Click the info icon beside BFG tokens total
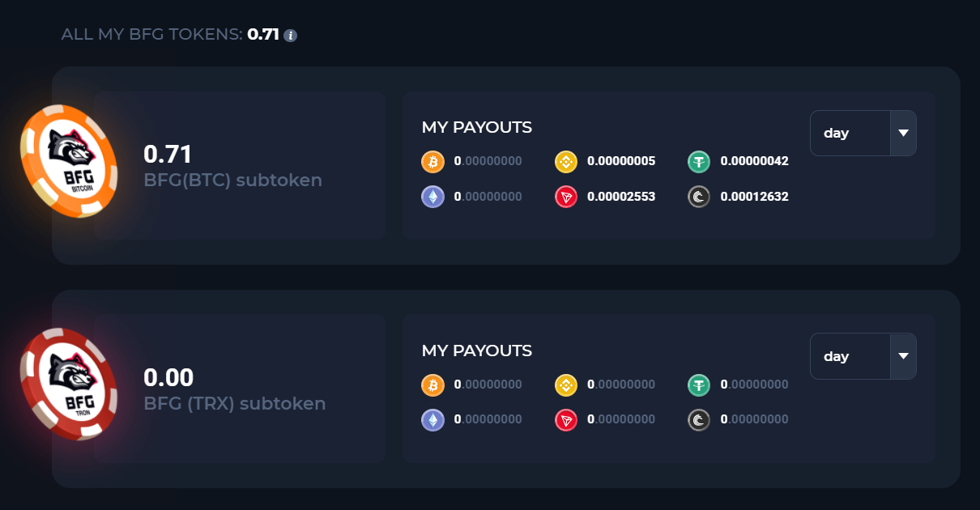The width and height of the screenshot is (980, 510). [x=291, y=36]
